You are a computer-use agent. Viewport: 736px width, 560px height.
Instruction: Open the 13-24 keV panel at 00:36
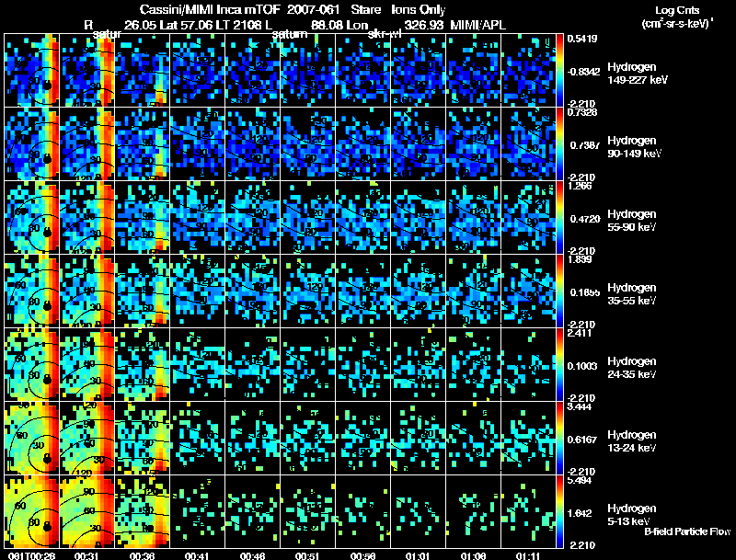143,439
